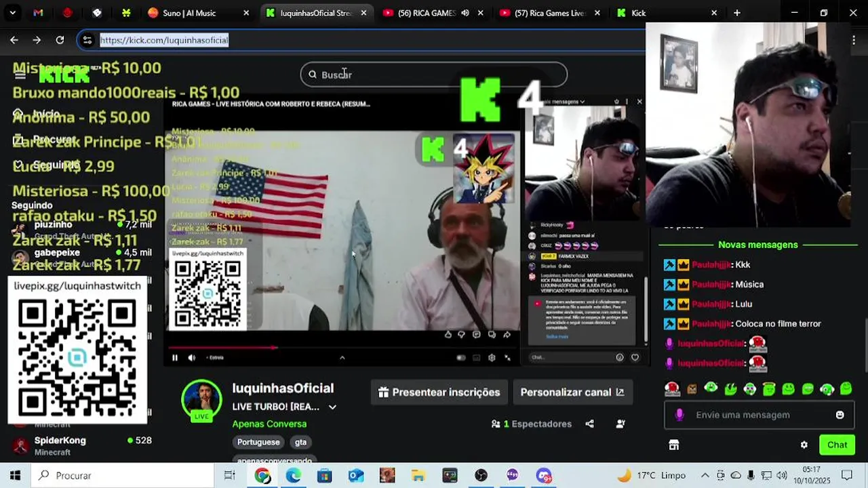Screen dimensions: 868x488
Task: Click the thumbs-up like icon under video
Action: click(448, 334)
